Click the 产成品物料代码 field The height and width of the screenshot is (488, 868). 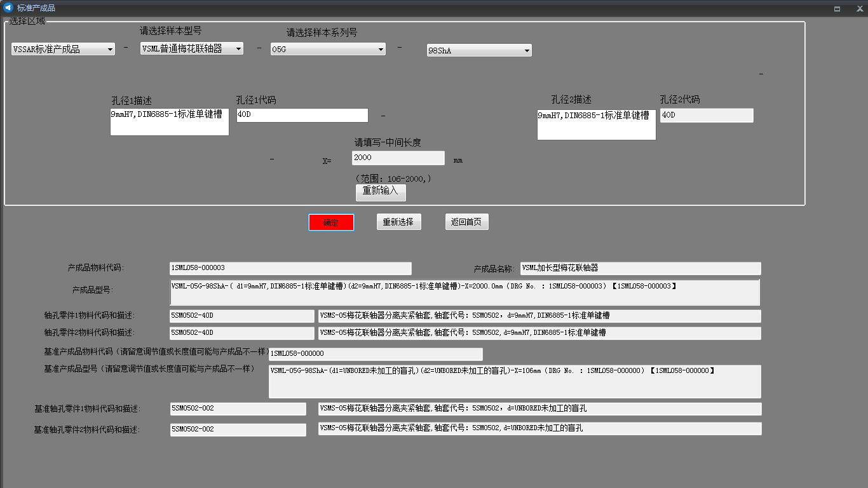point(290,268)
